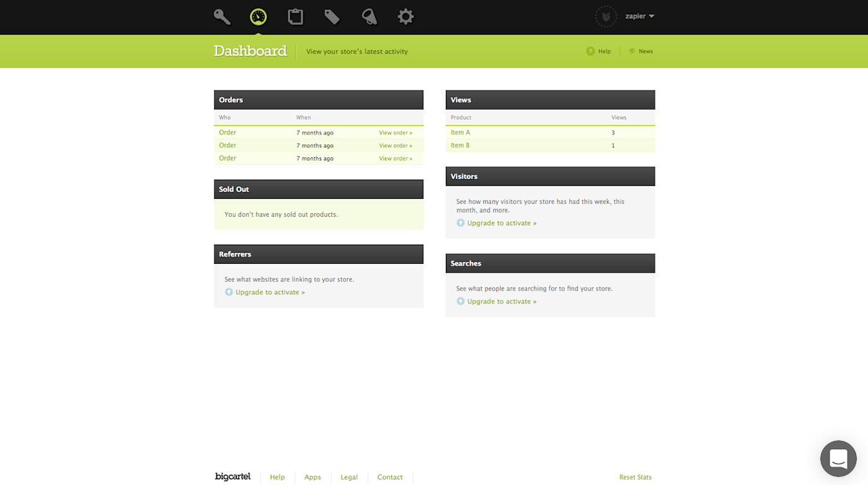Click Upgrade to activate under Referrers
The image size is (868, 485).
[270, 292]
